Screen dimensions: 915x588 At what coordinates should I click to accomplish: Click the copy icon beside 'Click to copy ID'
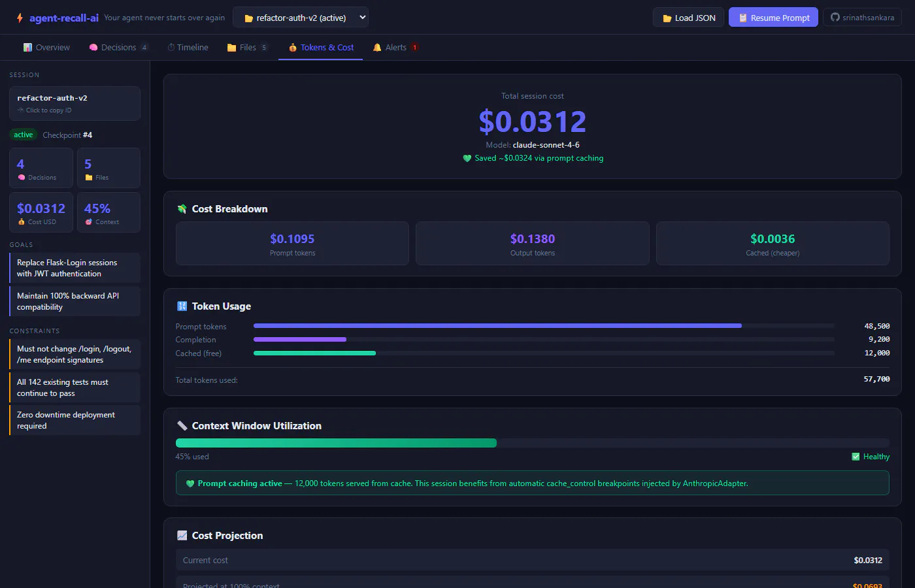(x=20, y=110)
